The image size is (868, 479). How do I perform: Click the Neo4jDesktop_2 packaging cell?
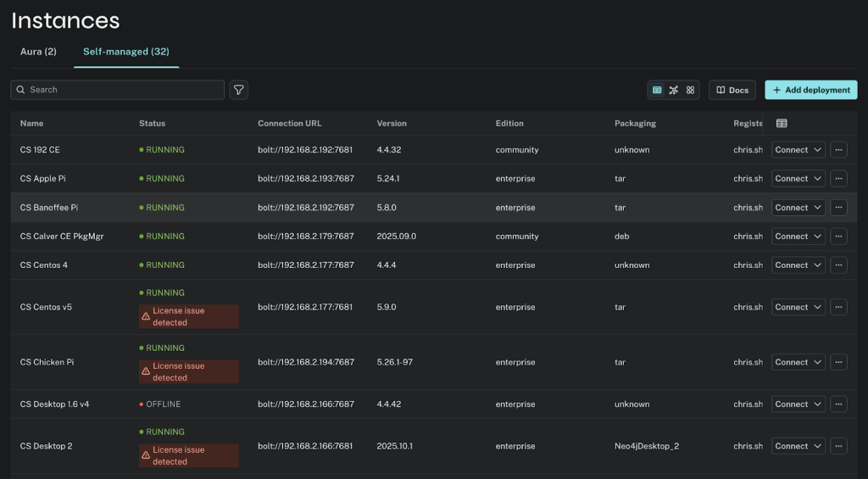pos(647,446)
